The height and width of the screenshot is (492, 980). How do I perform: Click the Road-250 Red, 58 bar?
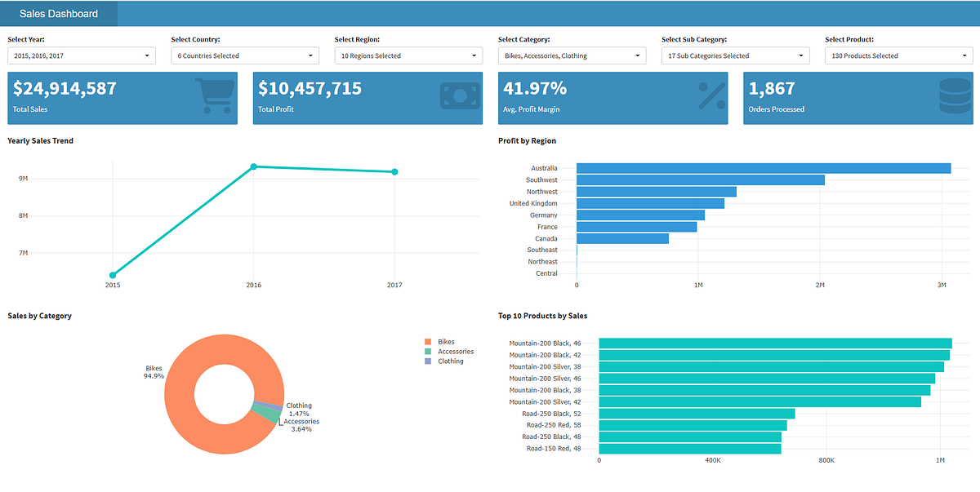(x=693, y=425)
